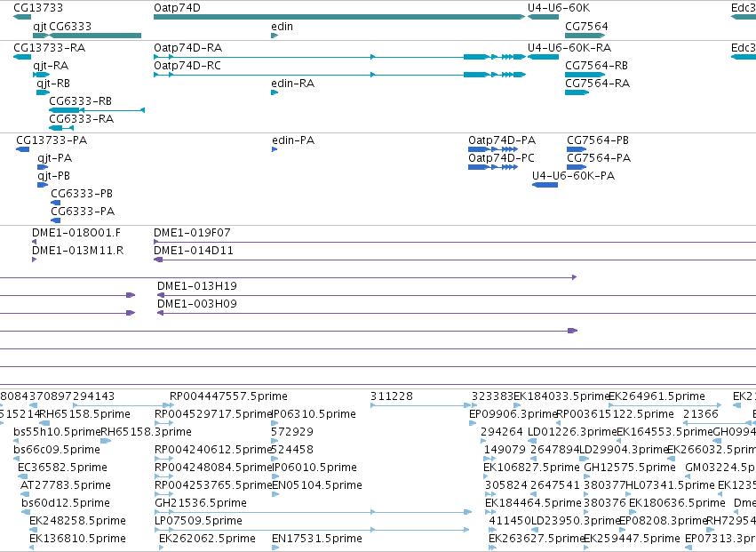
Task: Click the RP004529717.5prime EST label
Action: [x=213, y=414]
